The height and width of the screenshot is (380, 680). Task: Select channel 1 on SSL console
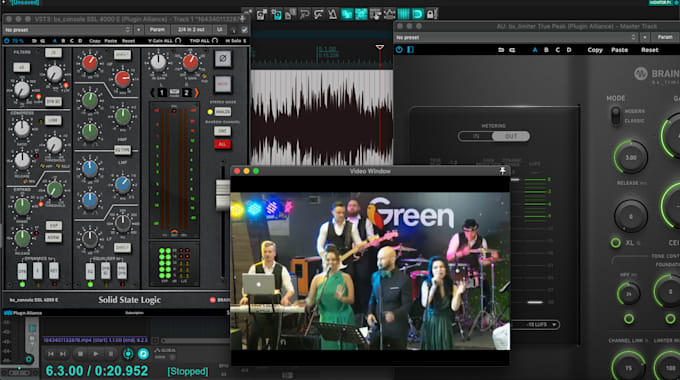(161, 92)
